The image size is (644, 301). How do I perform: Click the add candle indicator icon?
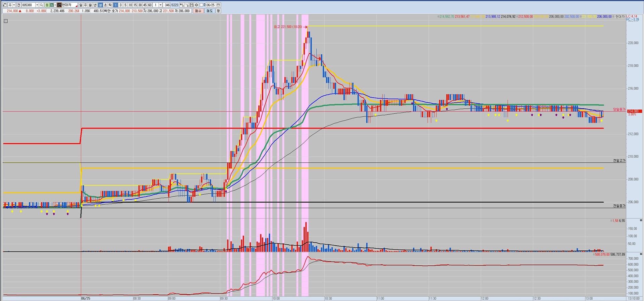(182, 5)
